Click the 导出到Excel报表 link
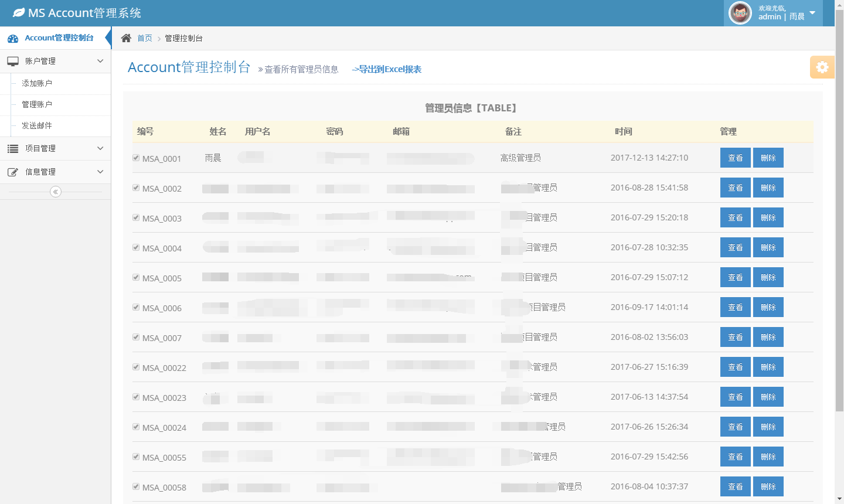 [387, 69]
